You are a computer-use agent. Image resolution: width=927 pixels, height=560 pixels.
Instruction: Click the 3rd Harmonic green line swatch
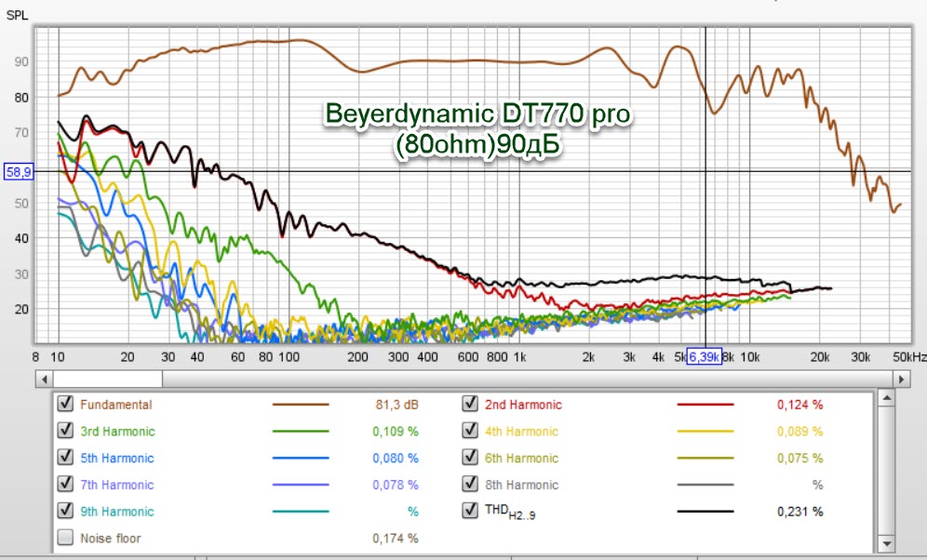pyautogui.click(x=301, y=432)
